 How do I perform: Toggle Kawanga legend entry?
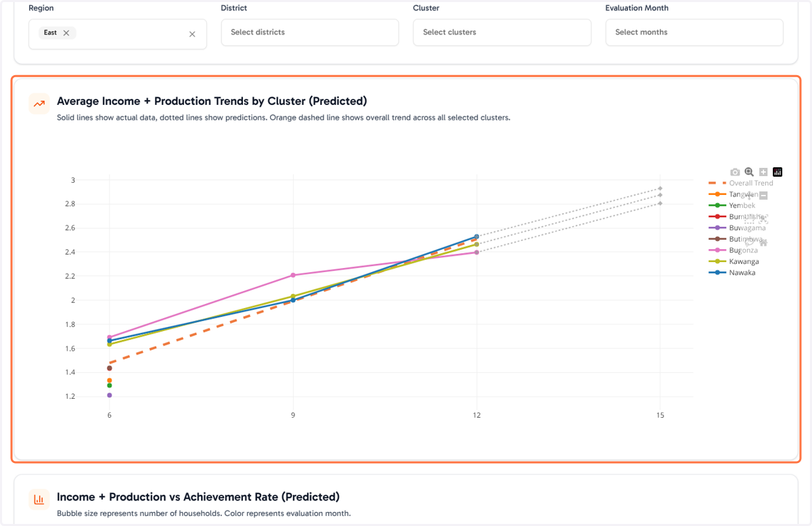tap(734, 261)
